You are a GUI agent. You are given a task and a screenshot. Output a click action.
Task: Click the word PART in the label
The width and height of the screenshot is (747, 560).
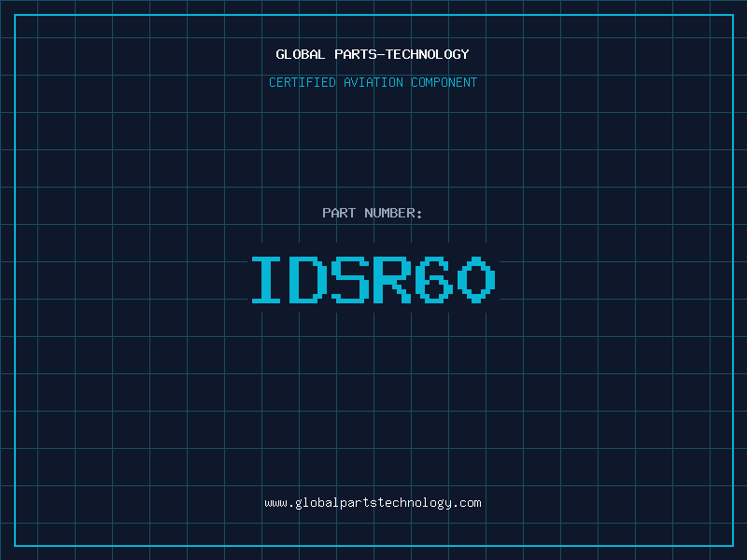pyautogui.click(x=339, y=213)
